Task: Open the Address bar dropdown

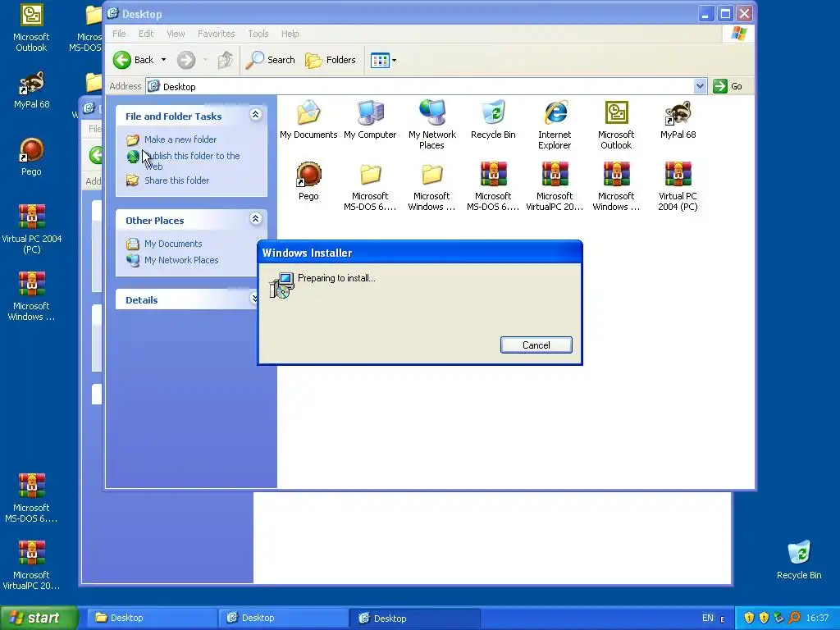Action: pyautogui.click(x=700, y=86)
